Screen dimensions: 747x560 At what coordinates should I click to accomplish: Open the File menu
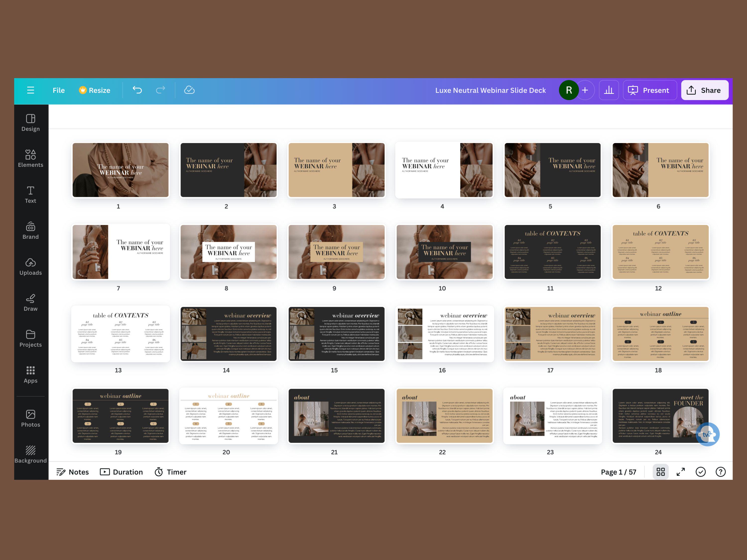coord(59,90)
